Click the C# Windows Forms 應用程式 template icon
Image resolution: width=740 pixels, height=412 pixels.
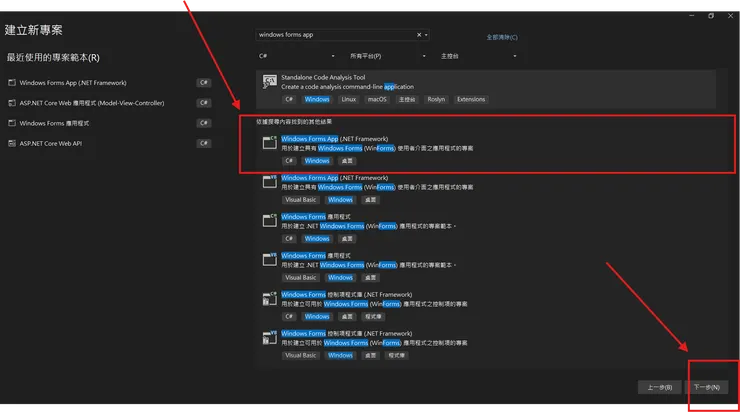[x=269, y=220]
